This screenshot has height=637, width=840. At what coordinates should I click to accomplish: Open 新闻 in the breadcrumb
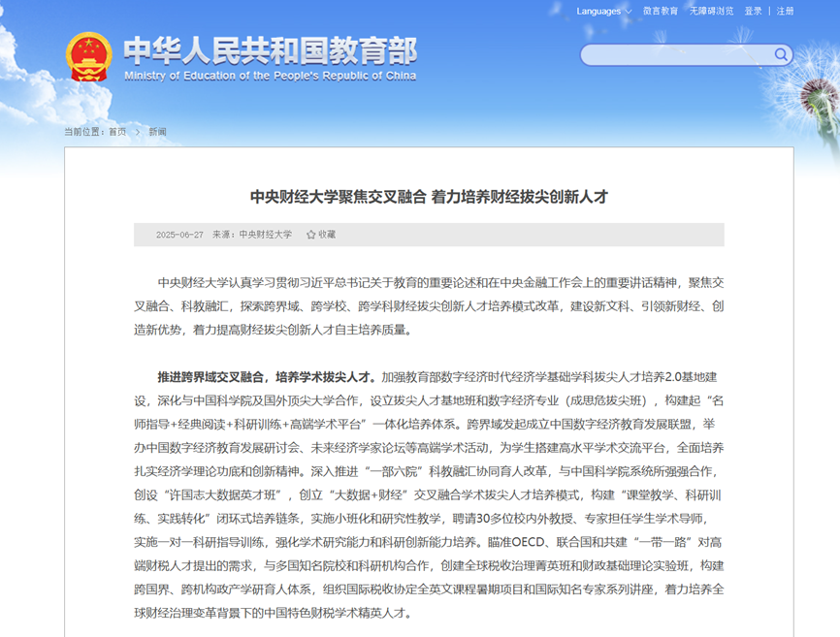(x=157, y=132)
